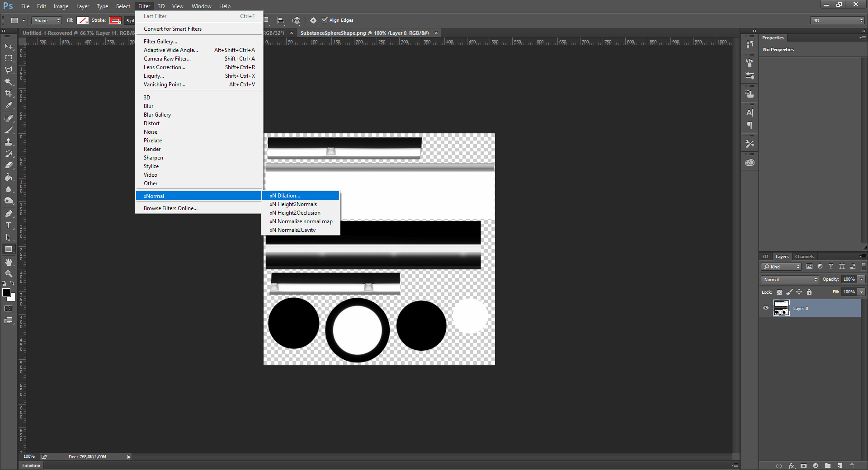This screenshot has height=470, width=868.
Task: Hide Layer 0 using the eye icon
Action: point(766,308)
